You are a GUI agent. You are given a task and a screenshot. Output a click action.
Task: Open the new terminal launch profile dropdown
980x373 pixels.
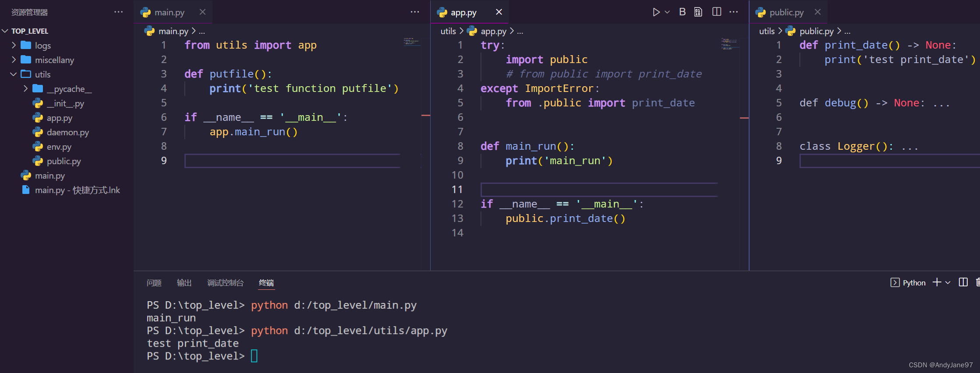coord(948,283)
